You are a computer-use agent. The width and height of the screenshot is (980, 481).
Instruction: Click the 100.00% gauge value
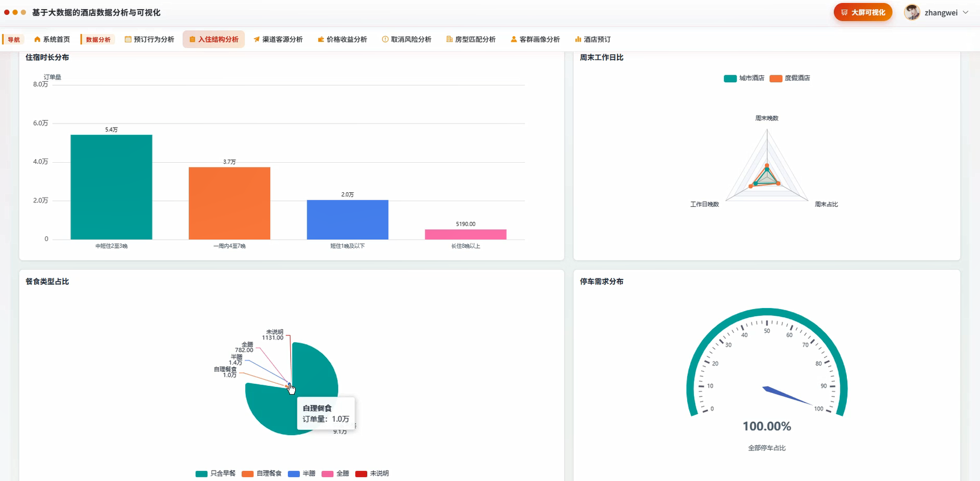[767, 426]
